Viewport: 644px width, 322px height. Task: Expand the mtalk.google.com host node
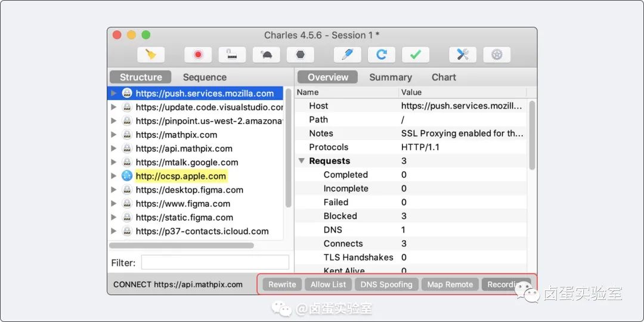(x=114, y=162)
